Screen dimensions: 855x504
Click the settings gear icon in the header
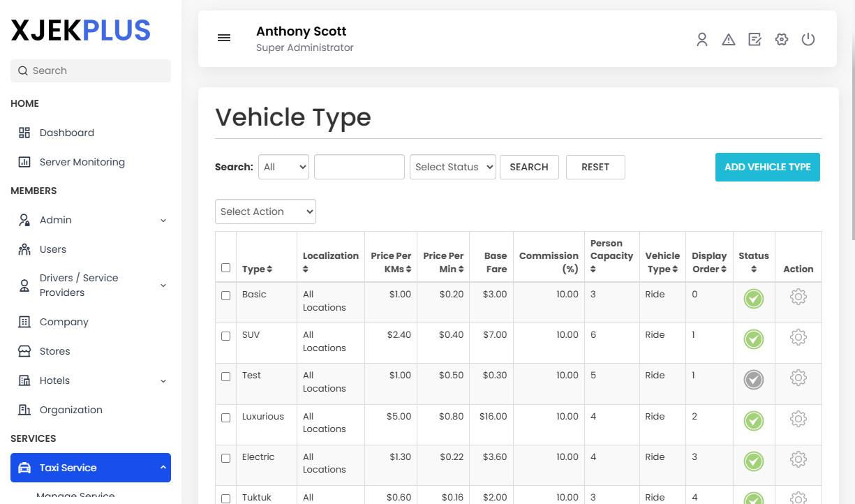coord(781,39)
